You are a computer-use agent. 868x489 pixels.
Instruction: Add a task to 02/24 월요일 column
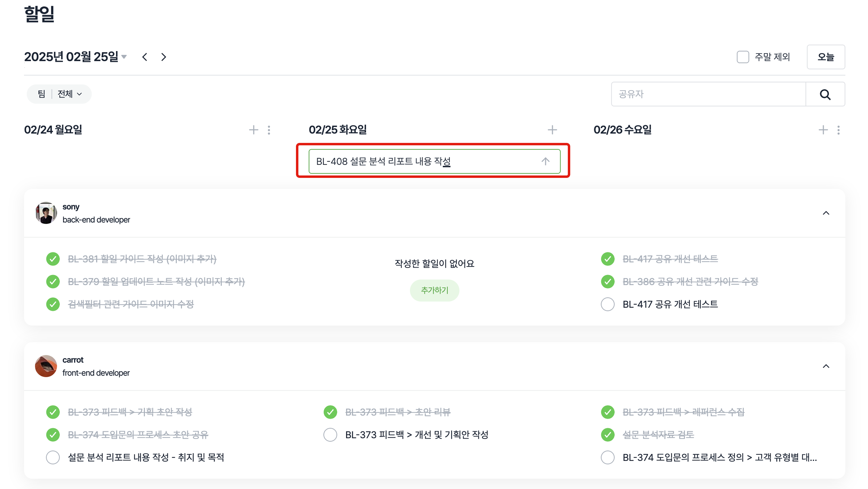coord(253,130)
